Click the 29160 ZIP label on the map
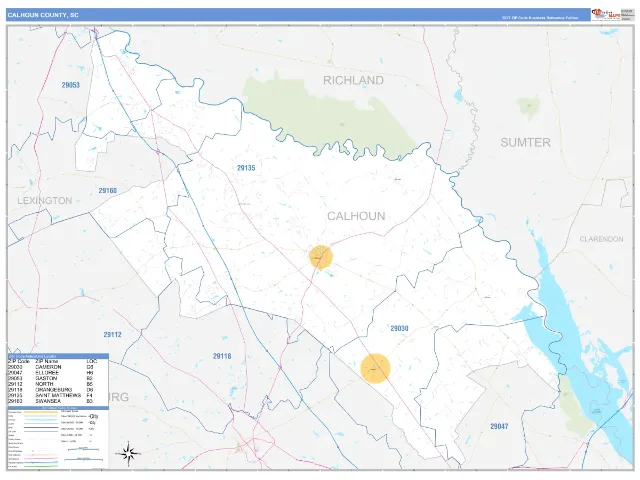The height and width of the screenshot is (480, 640). point(107,191)
